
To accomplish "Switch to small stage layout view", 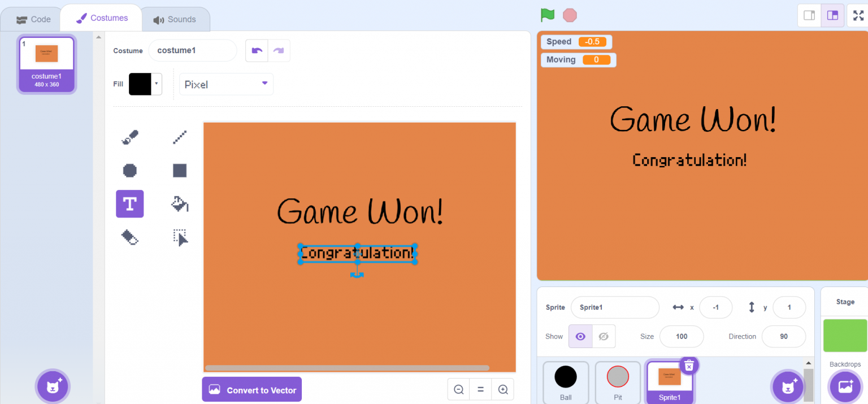I will (x=809, y=15).
